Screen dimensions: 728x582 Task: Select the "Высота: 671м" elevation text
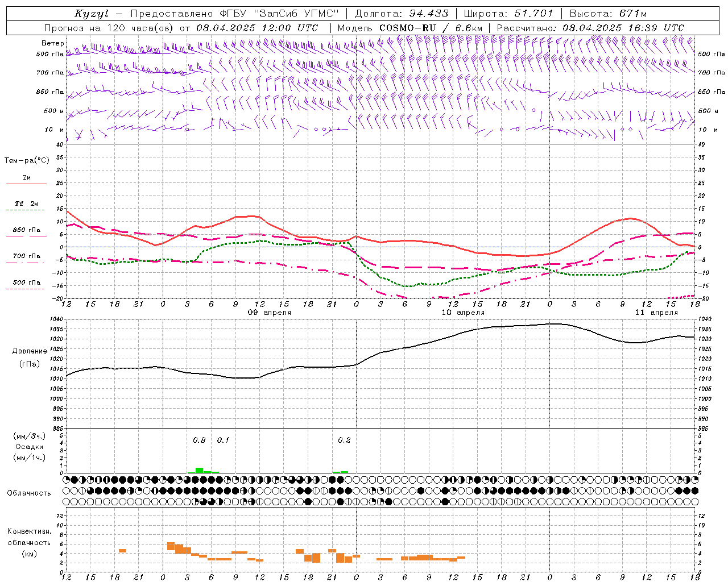609,14
